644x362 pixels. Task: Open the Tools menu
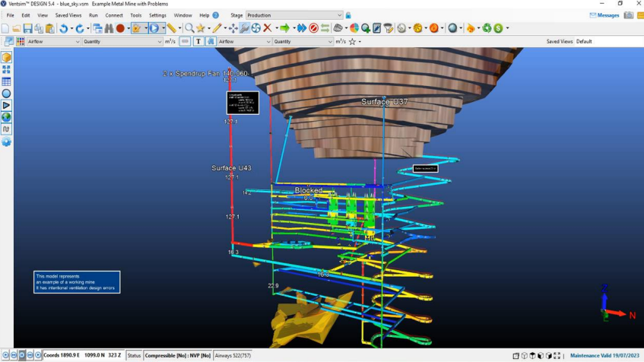135,15
